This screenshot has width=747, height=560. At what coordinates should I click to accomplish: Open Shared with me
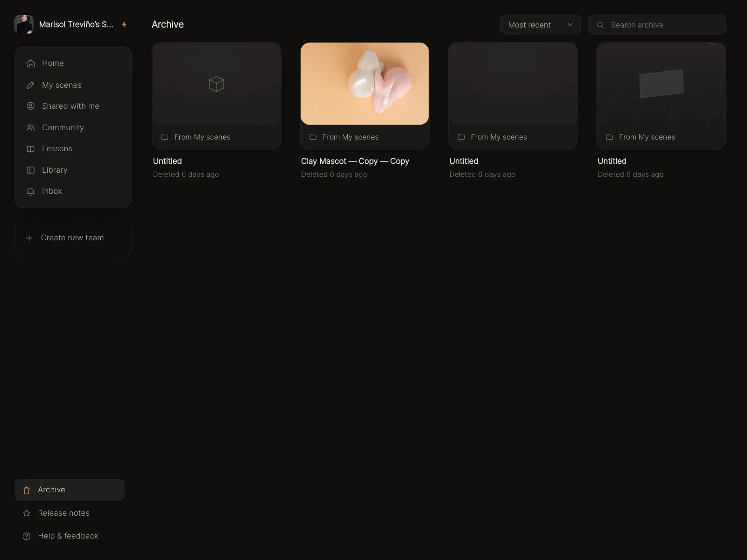tap(73, 106)
